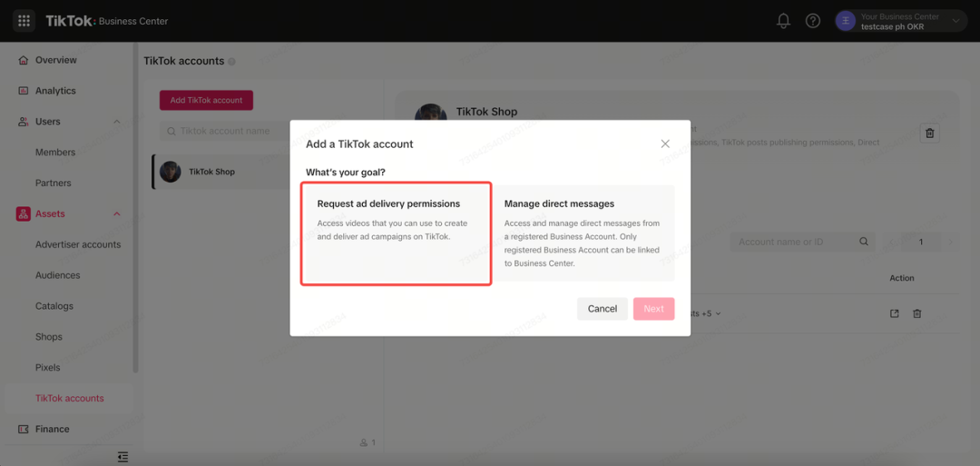Click the Cancel button in dialog
980x466 pixels.
pyautogui.click(x=603, y=309)
